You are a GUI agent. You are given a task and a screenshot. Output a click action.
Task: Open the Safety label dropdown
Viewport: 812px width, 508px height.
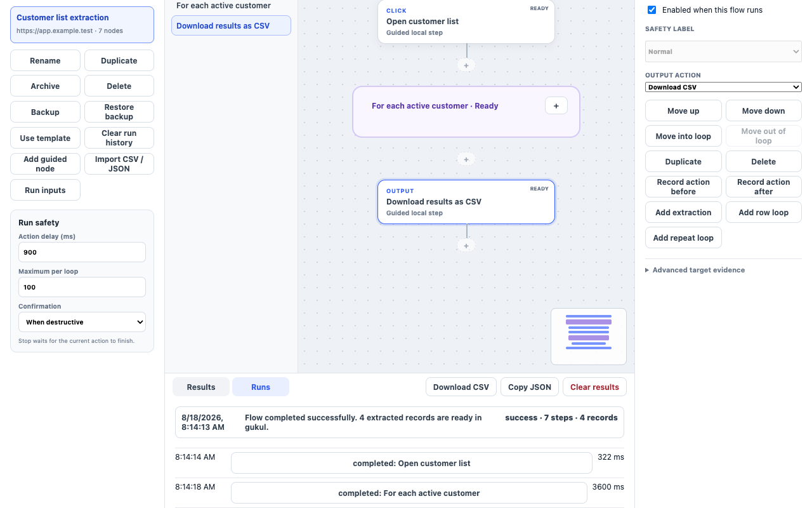[723, 51]
